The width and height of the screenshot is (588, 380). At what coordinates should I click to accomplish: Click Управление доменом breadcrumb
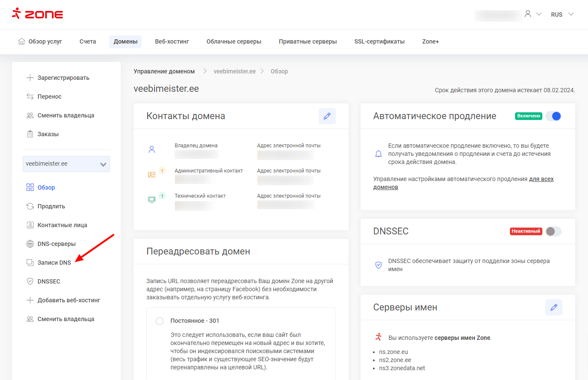click(x=164, y=71)
